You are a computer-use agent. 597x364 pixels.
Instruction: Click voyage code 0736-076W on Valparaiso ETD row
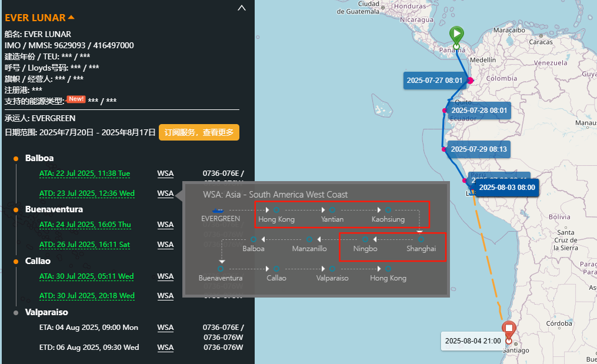(223, 348)
